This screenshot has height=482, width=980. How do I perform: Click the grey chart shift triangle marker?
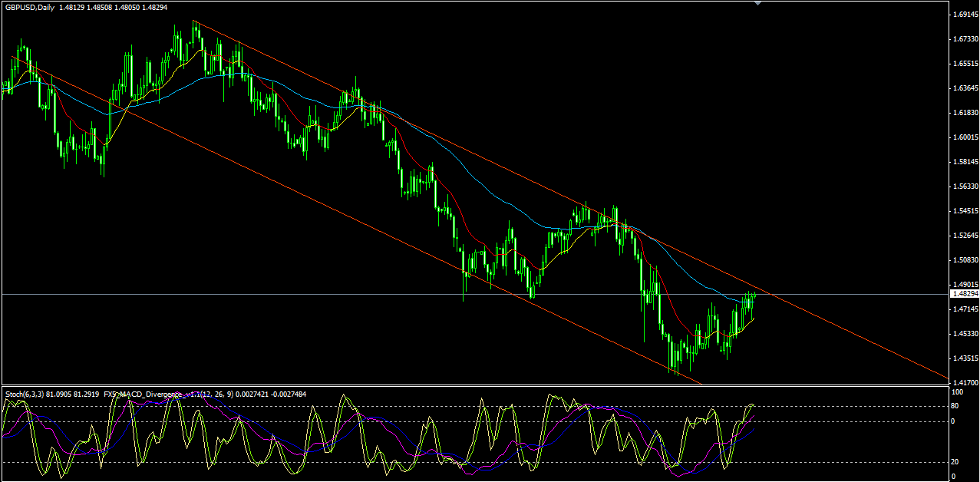(x=758, y=3)
